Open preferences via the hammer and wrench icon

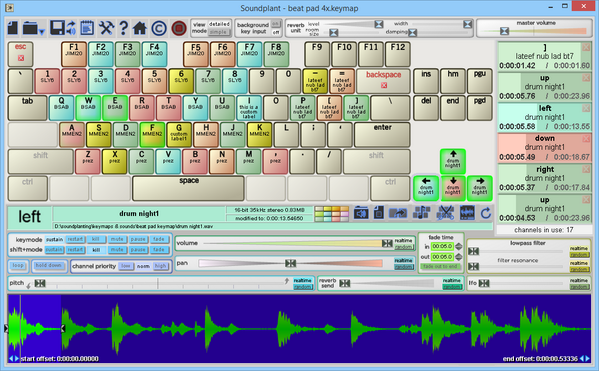(106, 28)
